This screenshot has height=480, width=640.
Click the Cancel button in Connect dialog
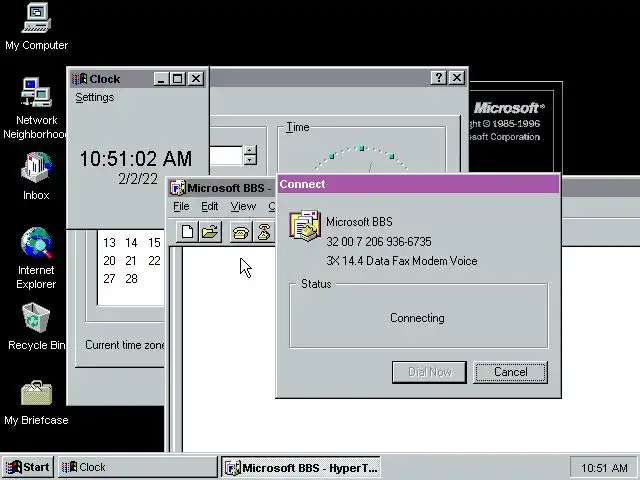pos(511,372)
